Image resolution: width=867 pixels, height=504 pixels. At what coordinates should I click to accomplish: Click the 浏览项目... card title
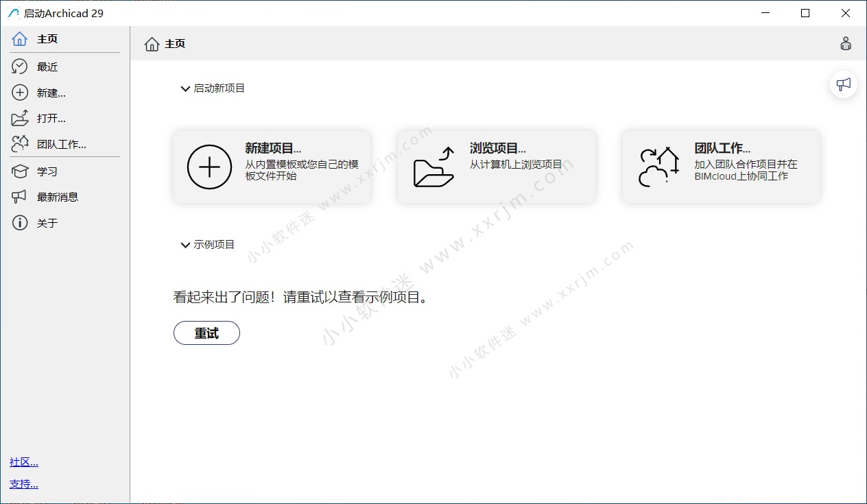point(497,148)
